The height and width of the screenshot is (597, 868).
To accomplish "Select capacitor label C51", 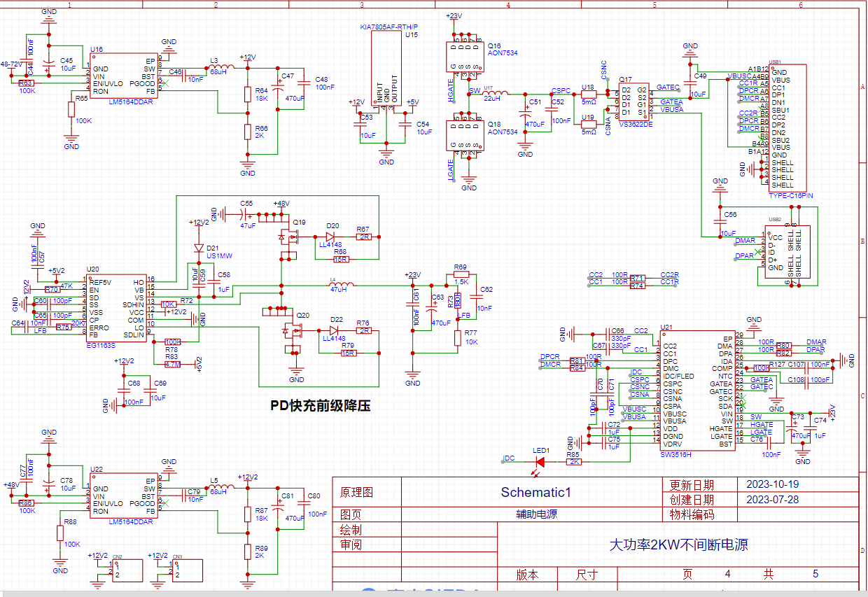I will 535,102.
